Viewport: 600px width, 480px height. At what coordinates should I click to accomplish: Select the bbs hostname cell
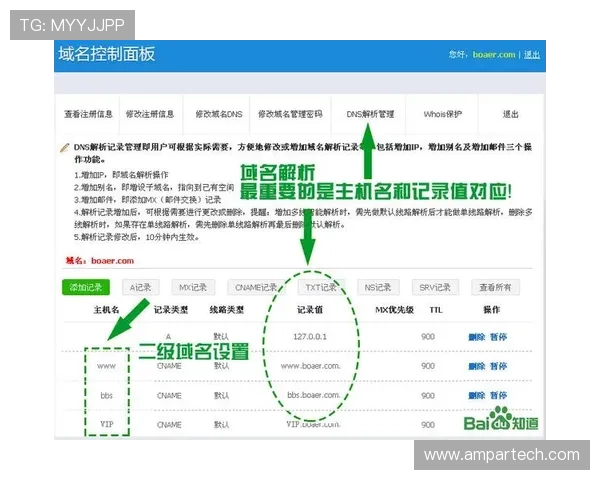pyautogui.click(x=106, y=395)
